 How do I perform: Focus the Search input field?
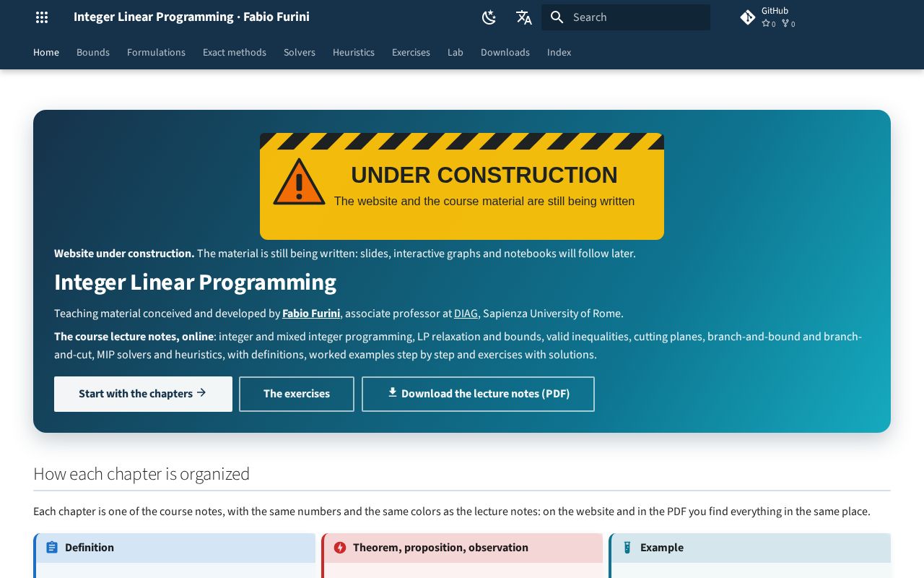click(626, 17)
